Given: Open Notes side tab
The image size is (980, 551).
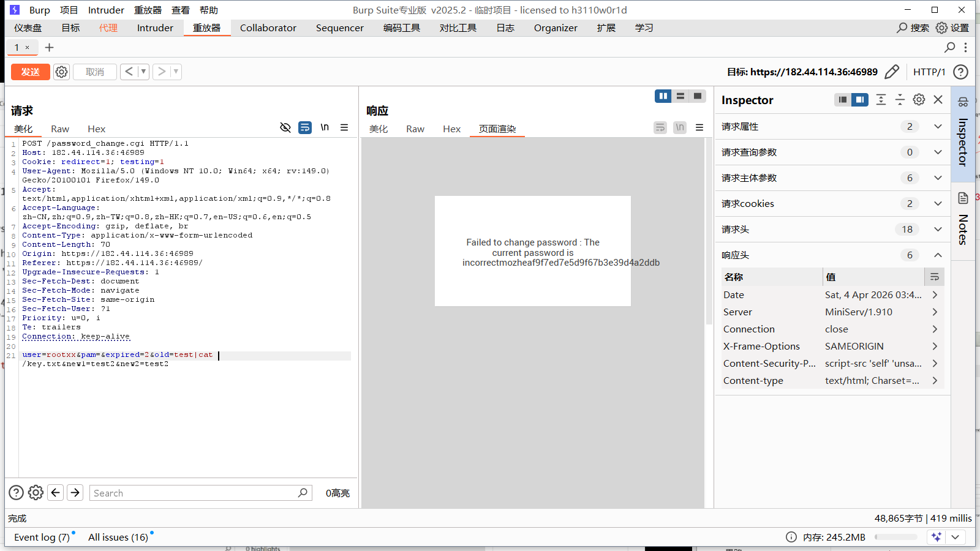Looking at the screenshot, I should point(963,220).
